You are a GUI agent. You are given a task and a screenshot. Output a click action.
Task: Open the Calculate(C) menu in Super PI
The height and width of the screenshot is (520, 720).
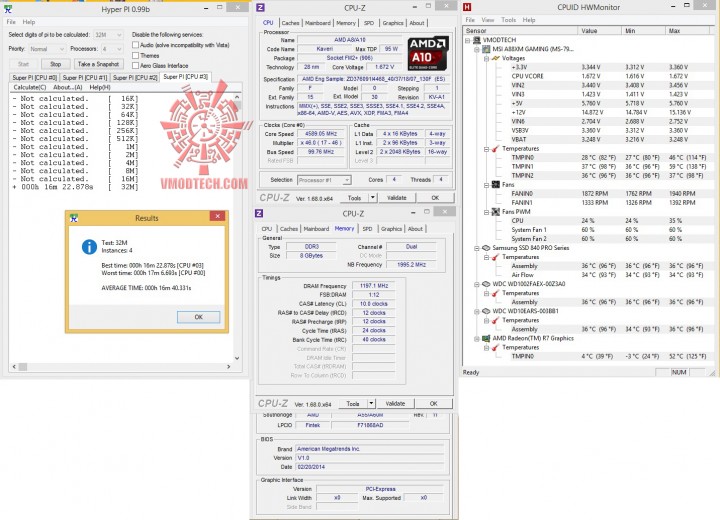pos(29,87)
